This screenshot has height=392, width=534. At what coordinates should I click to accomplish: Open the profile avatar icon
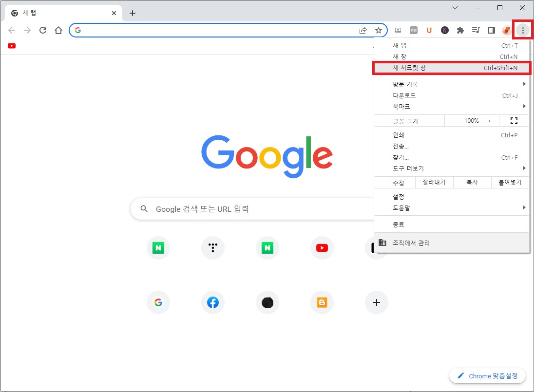point(507,30)
